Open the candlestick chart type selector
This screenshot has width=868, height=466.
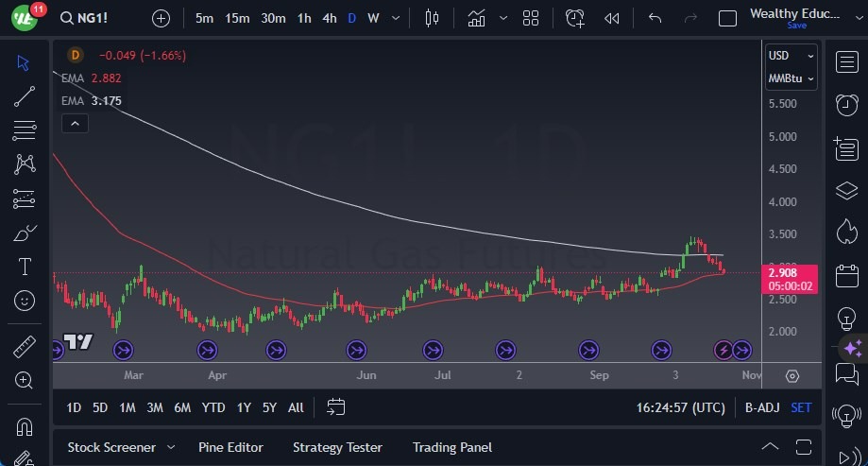[x=432, y=18]
